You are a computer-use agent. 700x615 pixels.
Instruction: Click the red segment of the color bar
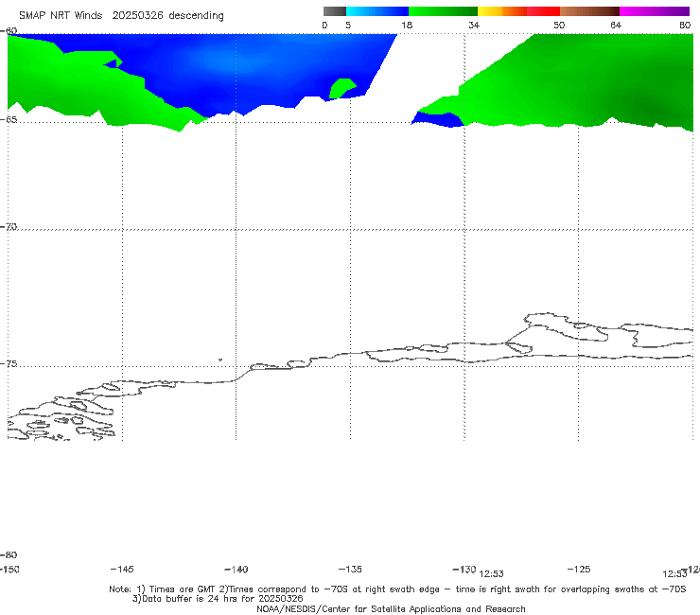point(543,11)
